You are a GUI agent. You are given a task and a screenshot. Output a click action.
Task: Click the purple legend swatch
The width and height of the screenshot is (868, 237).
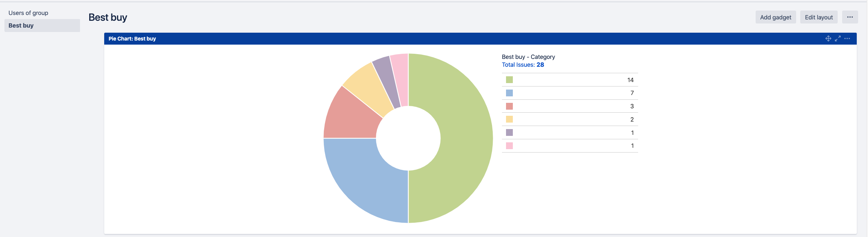click(509, 132)
